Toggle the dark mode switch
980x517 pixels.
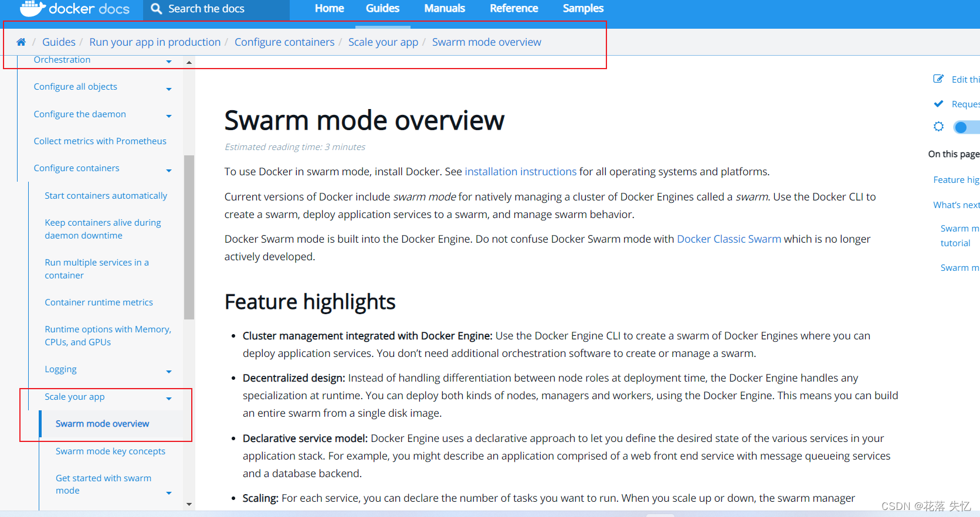click(x=967, y=127)
